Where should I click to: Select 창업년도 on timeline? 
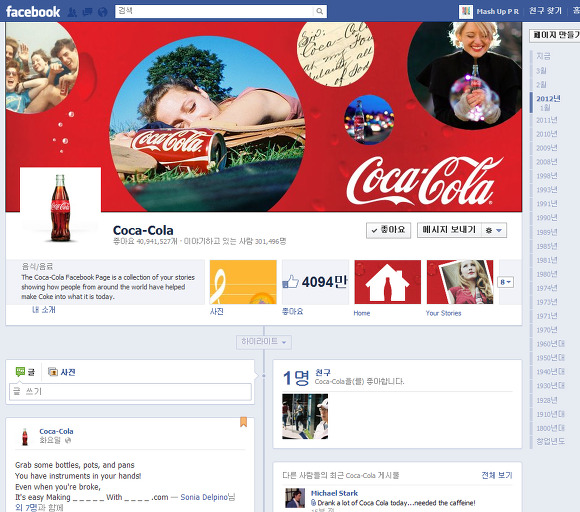pyautogui.click(x=550, y=441)
